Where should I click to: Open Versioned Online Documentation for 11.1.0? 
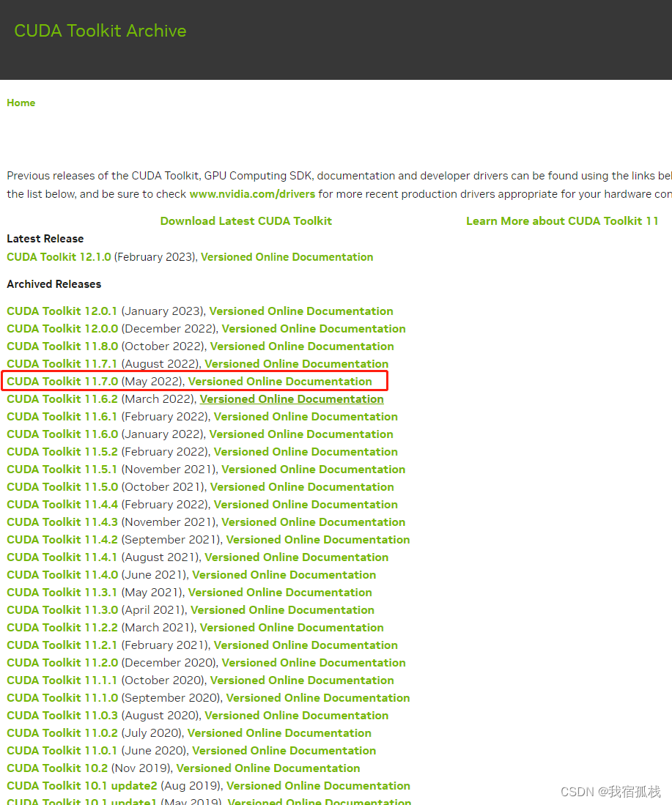coord(318,698)
